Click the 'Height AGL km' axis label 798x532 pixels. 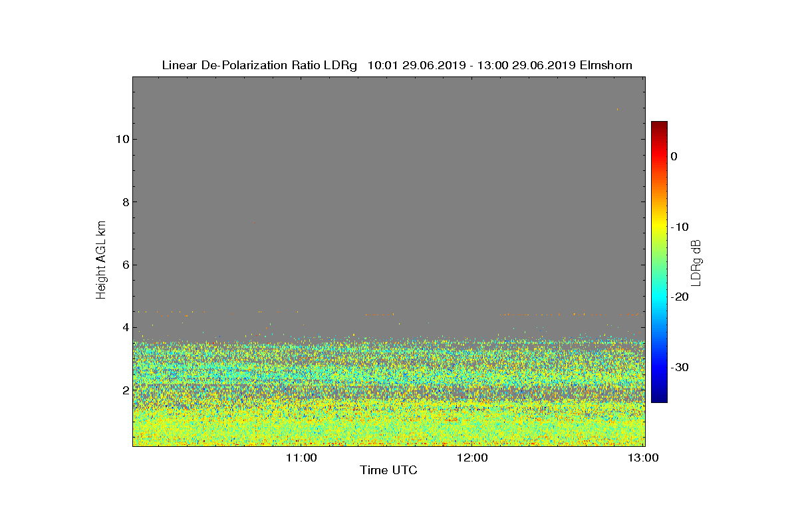(102, 260)
